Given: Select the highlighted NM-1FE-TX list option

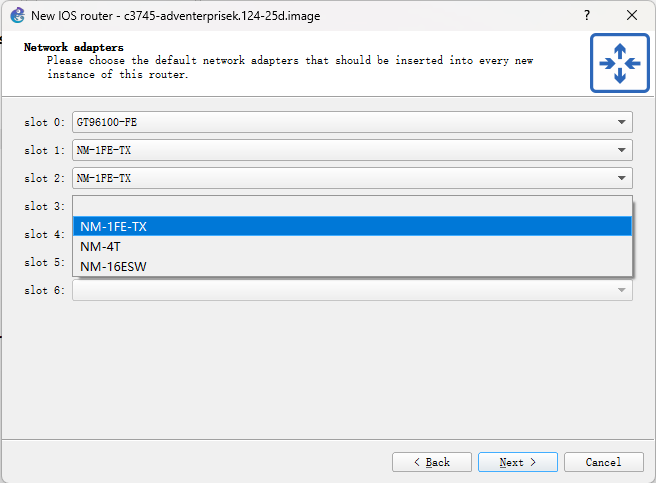Looking at the screenshot, I should pyautogui.click(x=352, y=227).
